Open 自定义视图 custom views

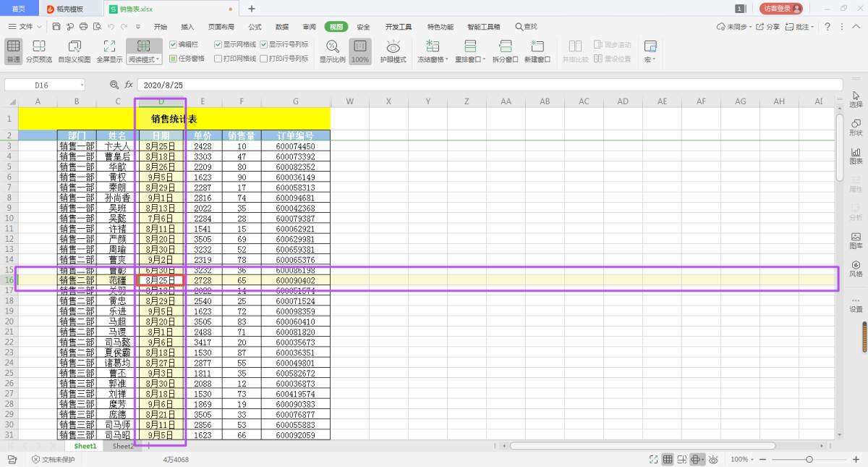[x=75, y=47]
